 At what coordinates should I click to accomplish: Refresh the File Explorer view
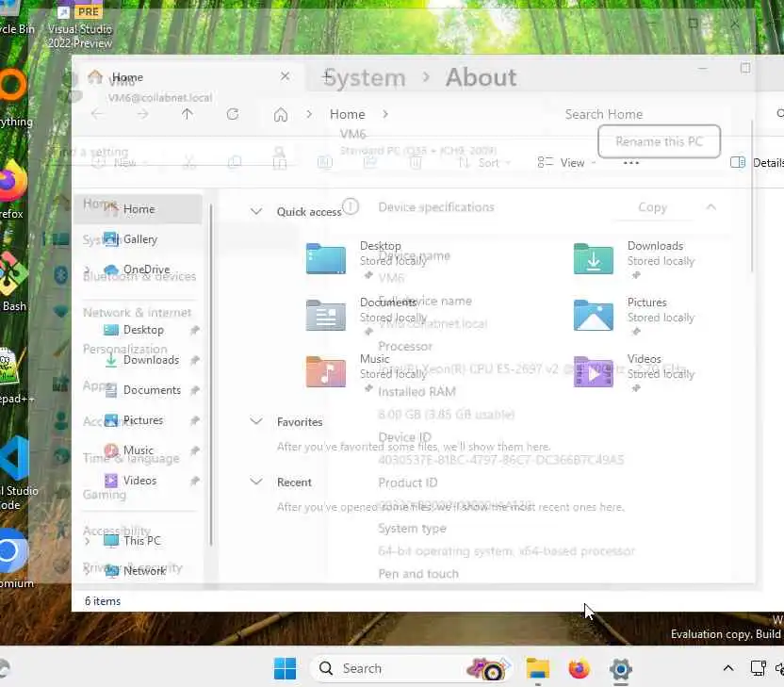coord(233,114)
